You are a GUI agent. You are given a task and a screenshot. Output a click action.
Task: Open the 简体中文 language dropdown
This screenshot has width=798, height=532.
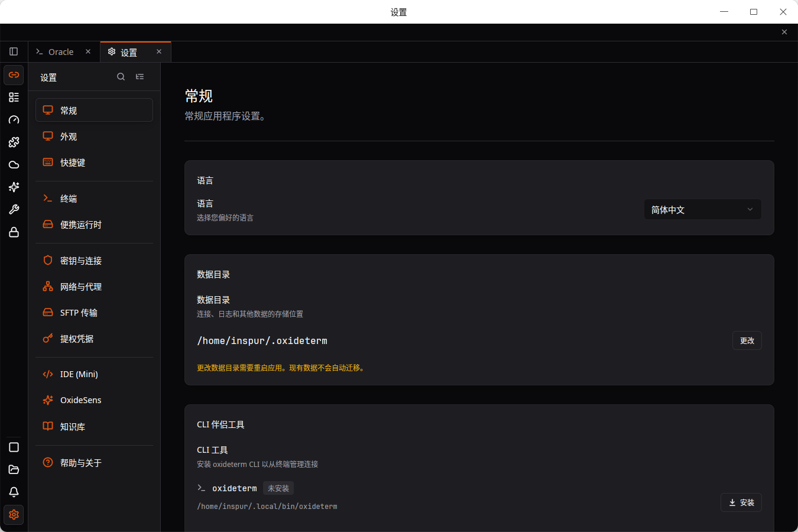pos(703,209)
